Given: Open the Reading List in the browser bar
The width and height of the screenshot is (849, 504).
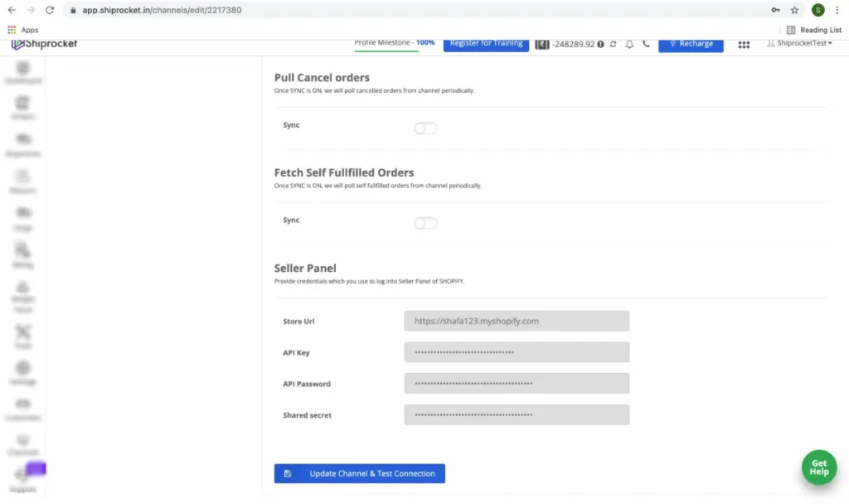Looking at the screenshot, I should 813,29.
